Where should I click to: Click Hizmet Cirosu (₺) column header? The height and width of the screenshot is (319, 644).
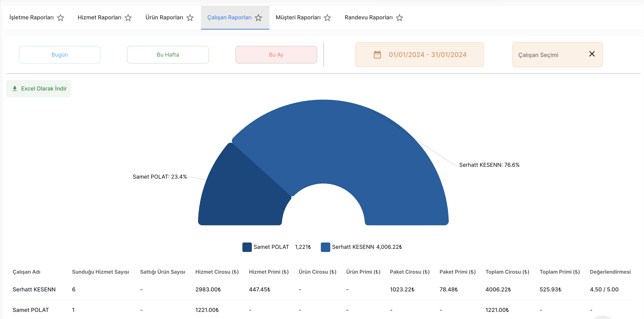coord(217,272)
